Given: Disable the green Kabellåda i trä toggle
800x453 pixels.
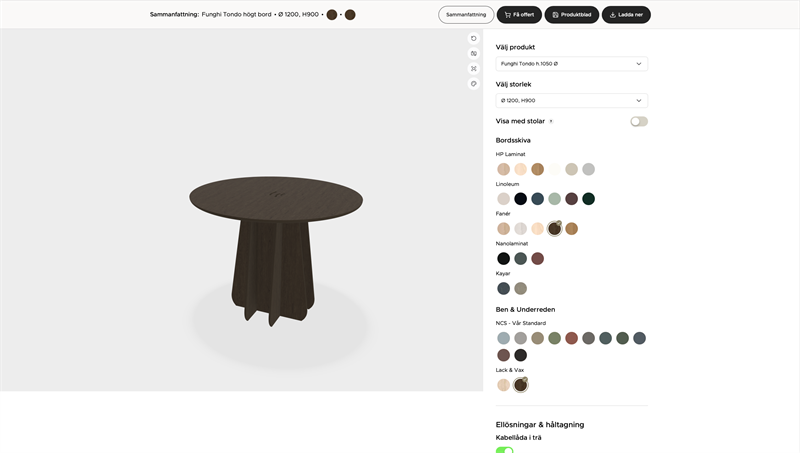Looking at the screenshot, I should click(x=505, y=450).
